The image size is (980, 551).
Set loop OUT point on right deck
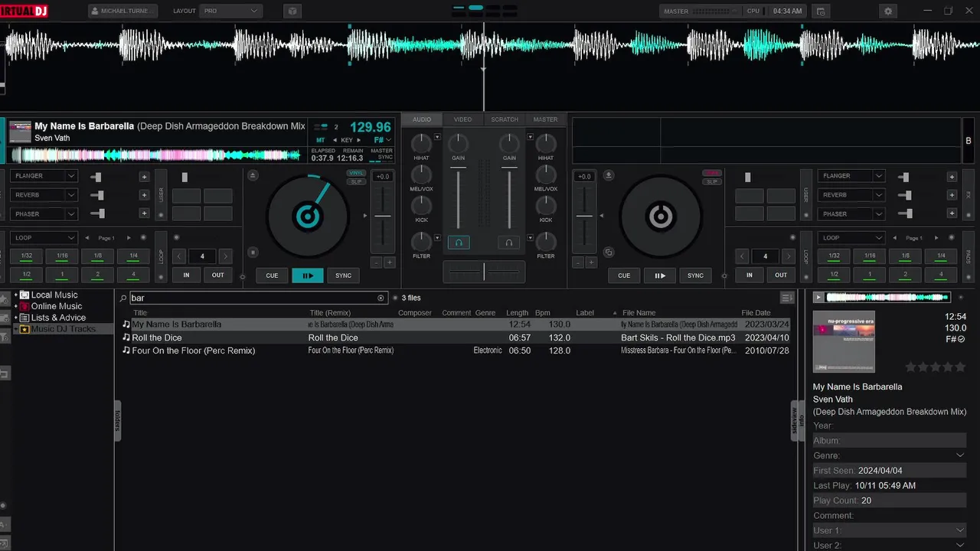781,275
